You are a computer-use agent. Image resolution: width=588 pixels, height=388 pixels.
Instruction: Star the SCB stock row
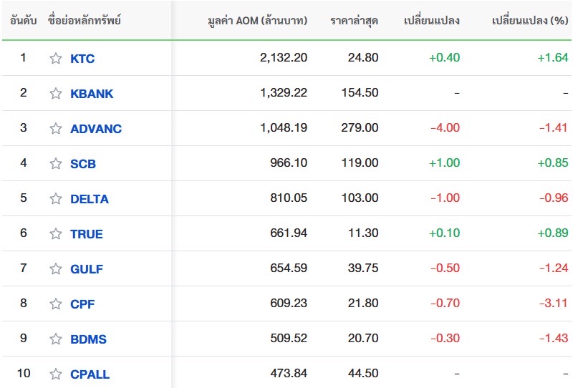[55, 163]
